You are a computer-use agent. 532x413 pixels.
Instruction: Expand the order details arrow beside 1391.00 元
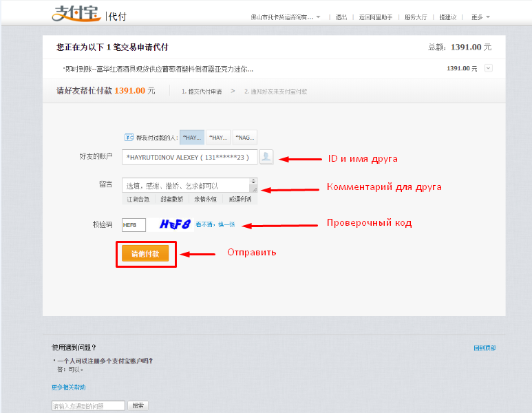pyautogui.click(x=488, y=68)
